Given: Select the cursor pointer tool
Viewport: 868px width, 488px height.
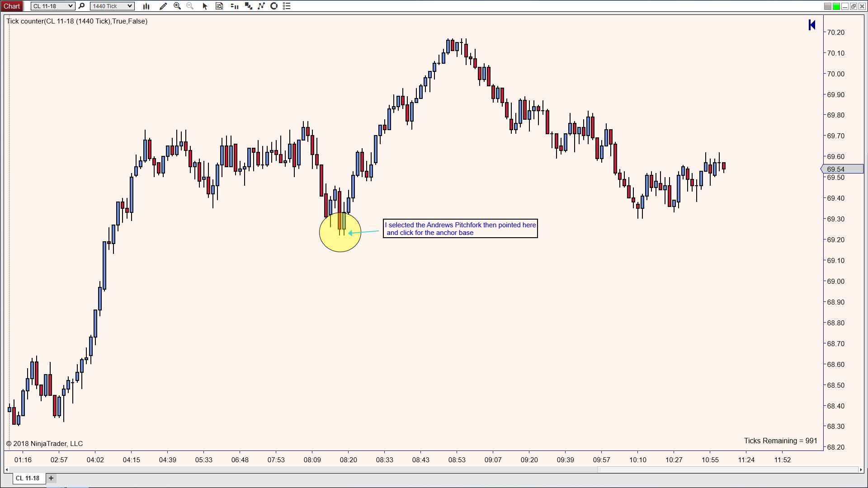Looking at the screenshot, I should [205, 6].
